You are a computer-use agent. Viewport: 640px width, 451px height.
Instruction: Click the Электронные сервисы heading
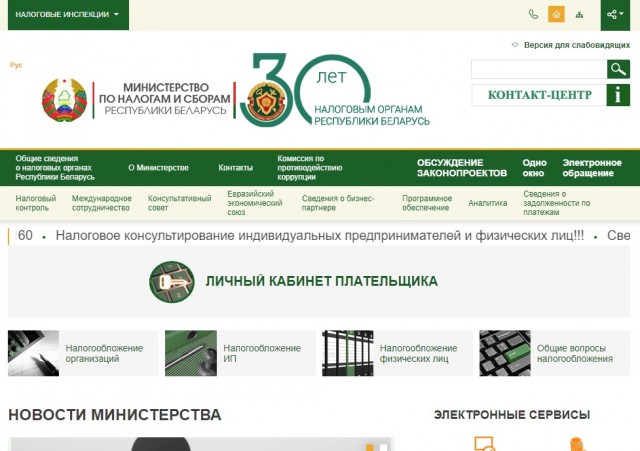point(512,415)
